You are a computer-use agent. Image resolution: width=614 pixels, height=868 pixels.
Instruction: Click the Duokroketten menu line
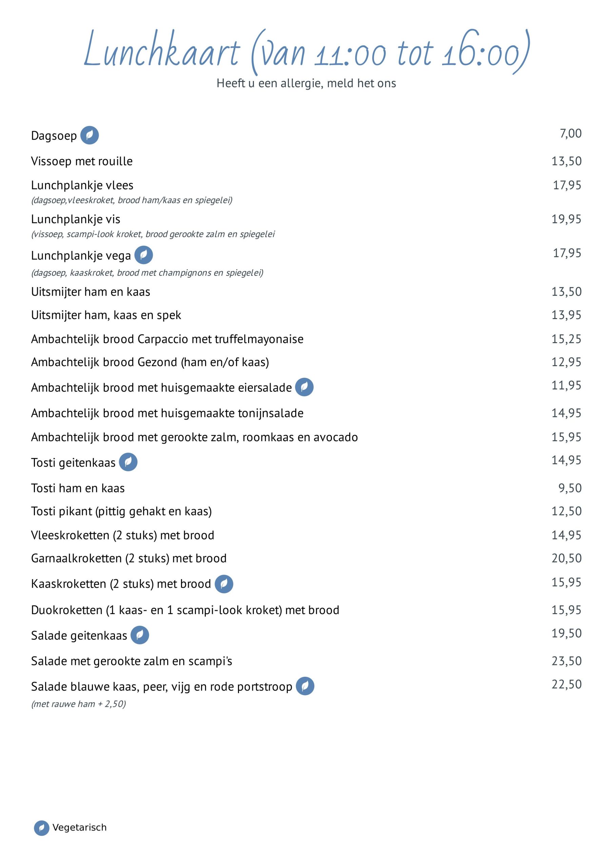tap(185, 610)
